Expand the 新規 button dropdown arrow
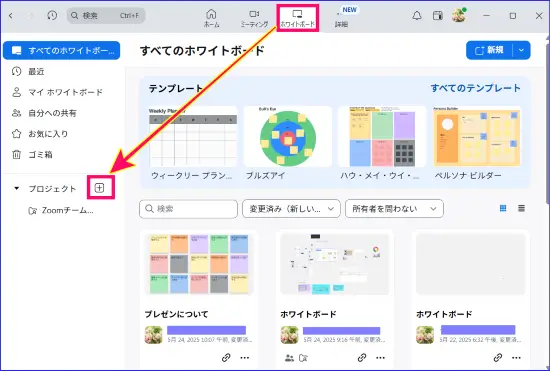550x371 pixels. coord(522,50)
